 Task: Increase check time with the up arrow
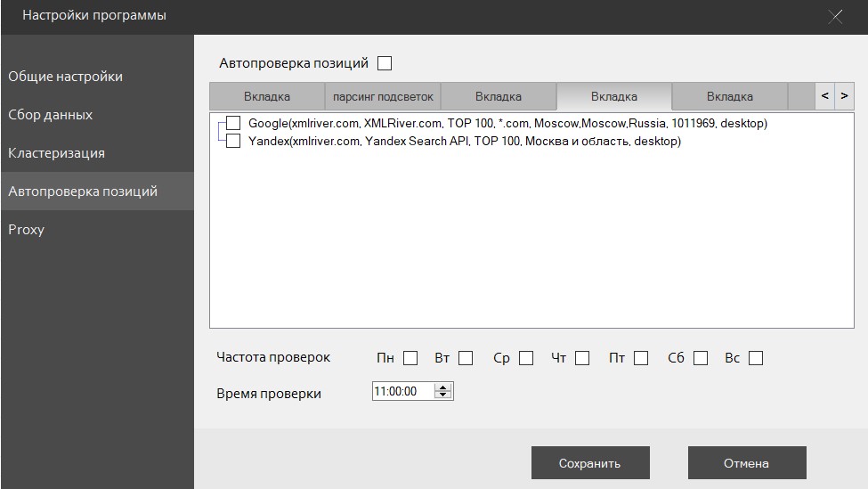442,387
